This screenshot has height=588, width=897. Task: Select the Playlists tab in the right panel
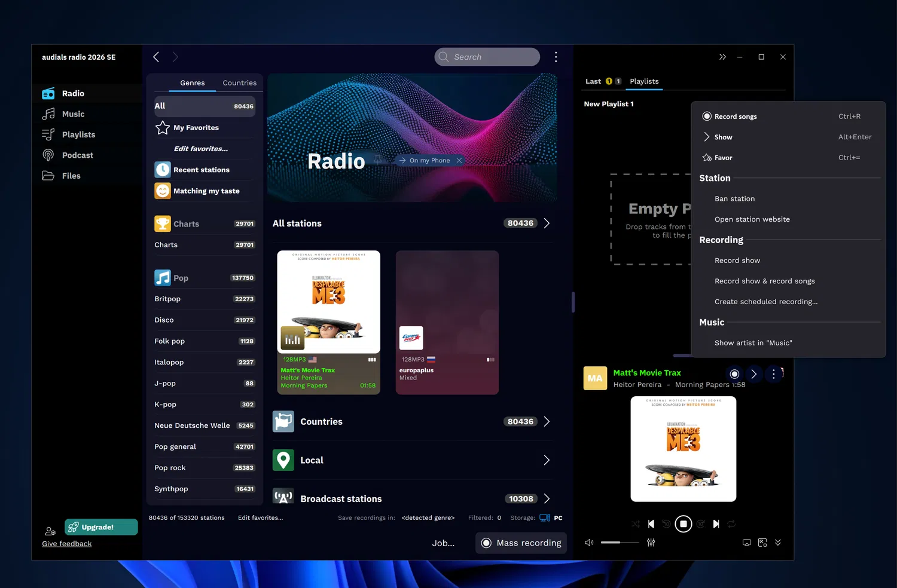(x=644, y=81)
